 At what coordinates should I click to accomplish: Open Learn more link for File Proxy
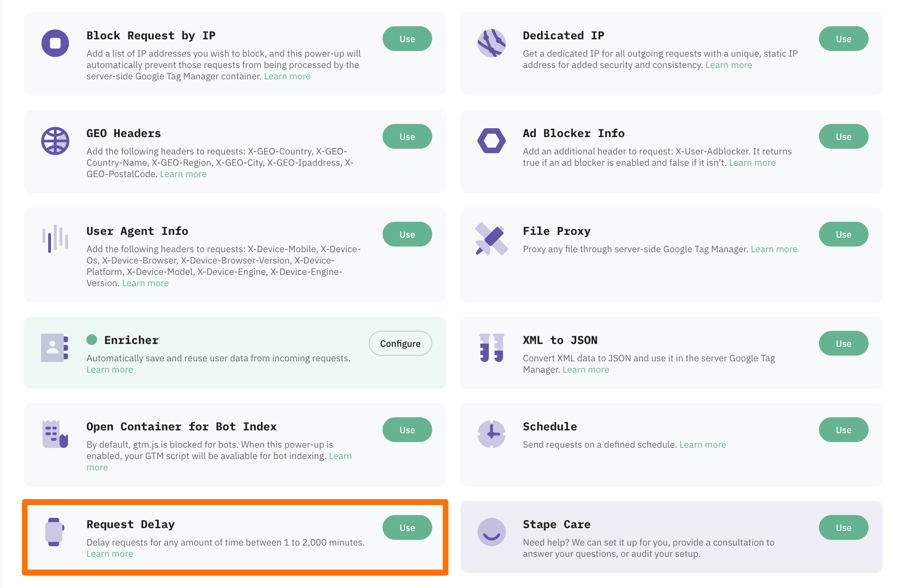pyautogui.click(x=774, y=249)
